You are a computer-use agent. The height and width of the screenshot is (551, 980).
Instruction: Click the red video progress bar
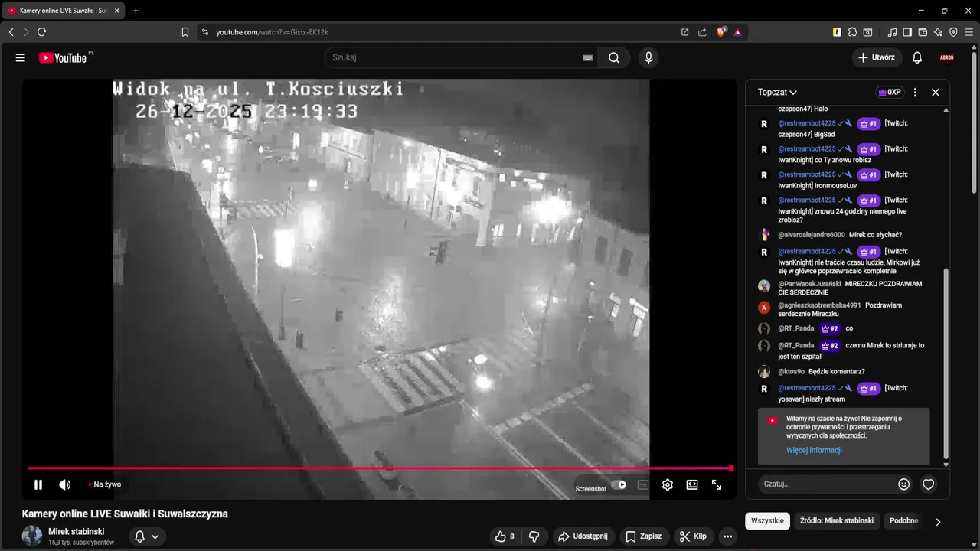(380, 468)
